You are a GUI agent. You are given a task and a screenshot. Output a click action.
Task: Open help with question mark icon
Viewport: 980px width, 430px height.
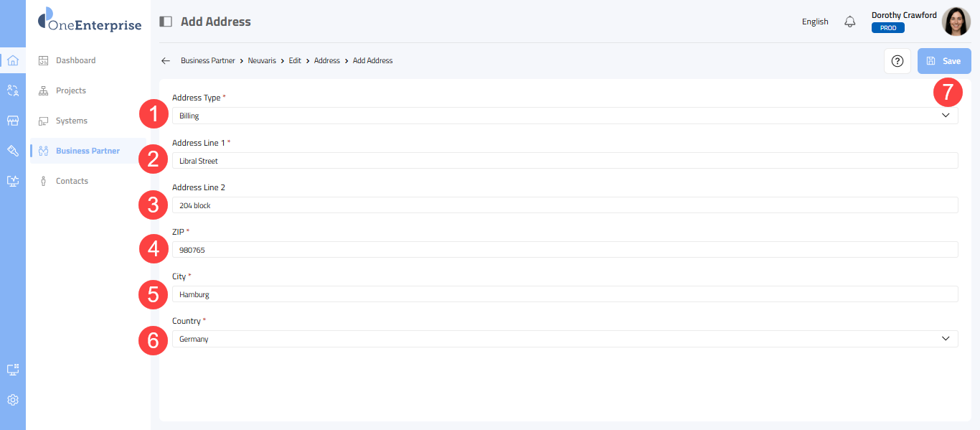click(897, 61)
